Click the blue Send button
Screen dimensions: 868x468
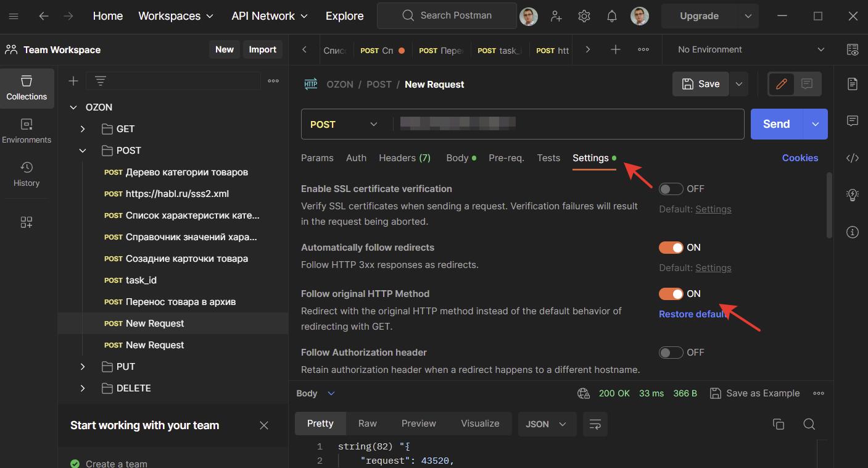[776, 124]
